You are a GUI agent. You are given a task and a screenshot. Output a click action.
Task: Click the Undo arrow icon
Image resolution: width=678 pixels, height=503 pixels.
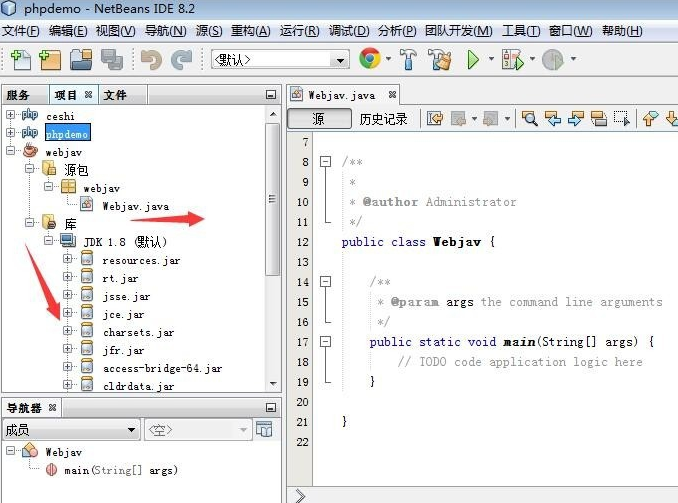coord(151,59)
